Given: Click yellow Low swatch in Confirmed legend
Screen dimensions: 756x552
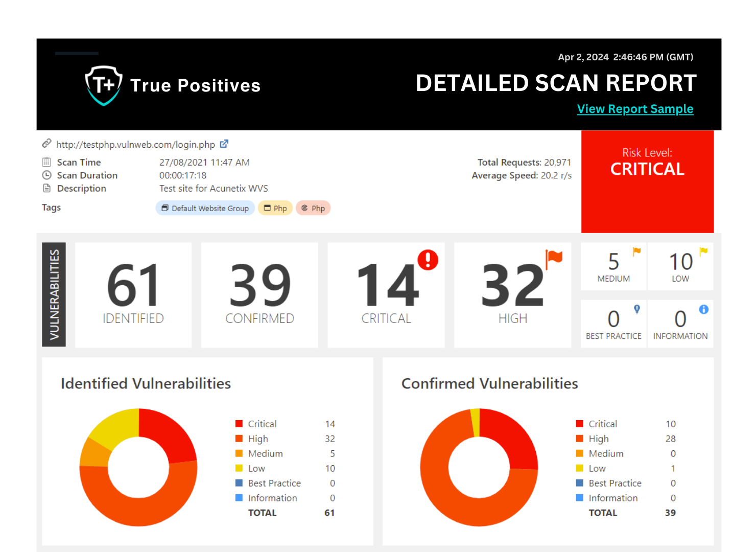Looking at the screenshot, I should (580, 468).
